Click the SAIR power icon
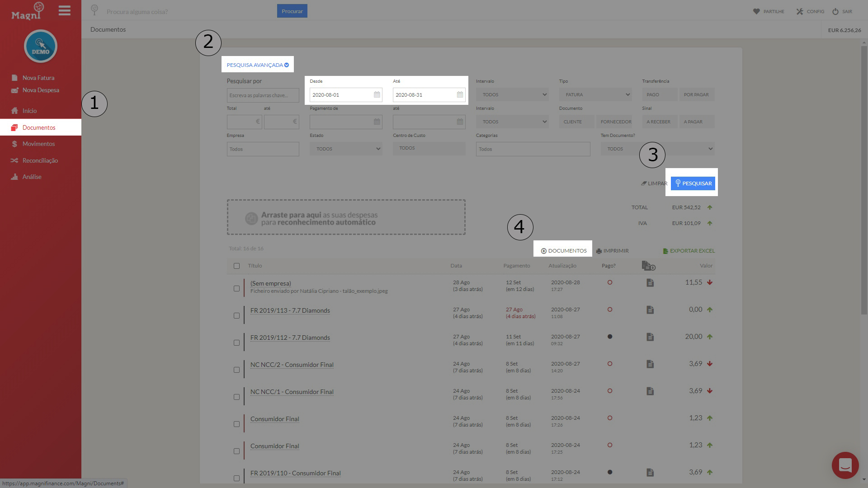868x488 pixels. tap(835, 11)
